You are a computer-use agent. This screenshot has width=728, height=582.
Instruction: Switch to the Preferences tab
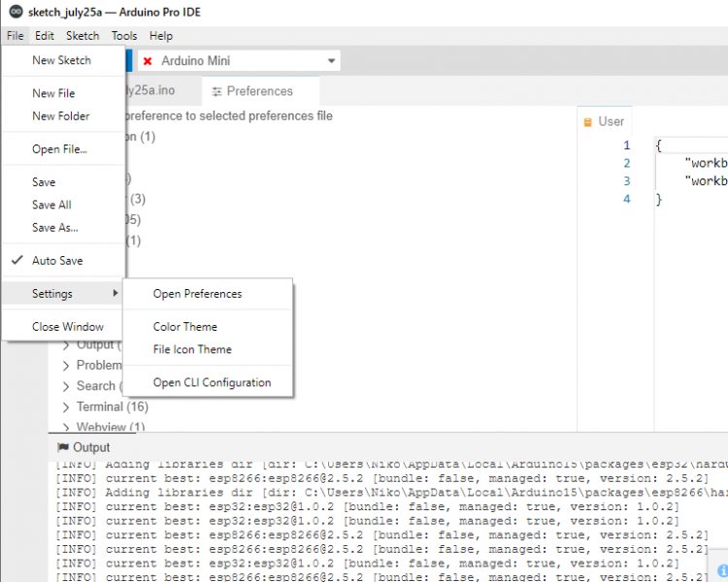click(x=260, y=91)
